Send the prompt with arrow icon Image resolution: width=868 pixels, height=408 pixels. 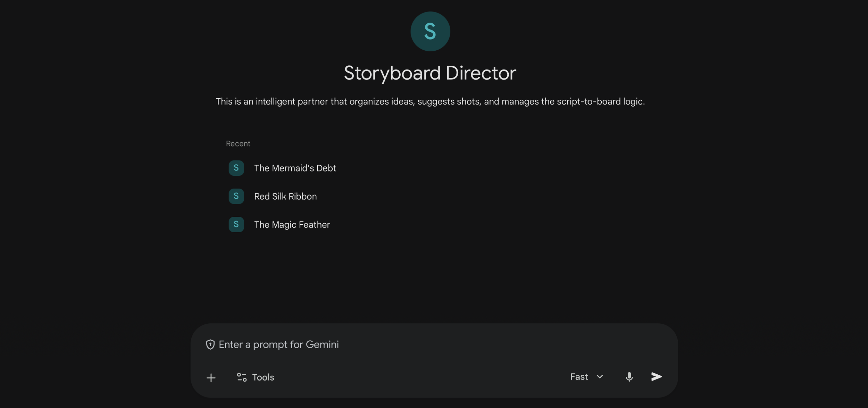click(x=656, y=377)
